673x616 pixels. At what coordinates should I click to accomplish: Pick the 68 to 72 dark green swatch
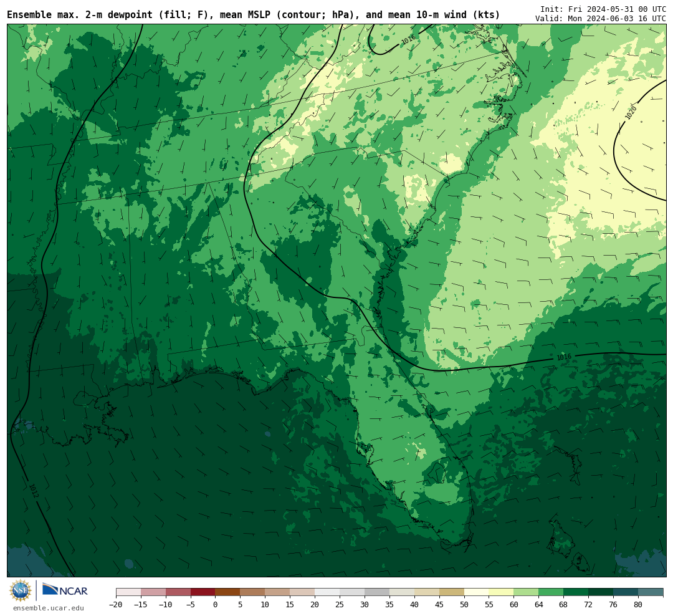pyautogui.click(x=576, y=592)
